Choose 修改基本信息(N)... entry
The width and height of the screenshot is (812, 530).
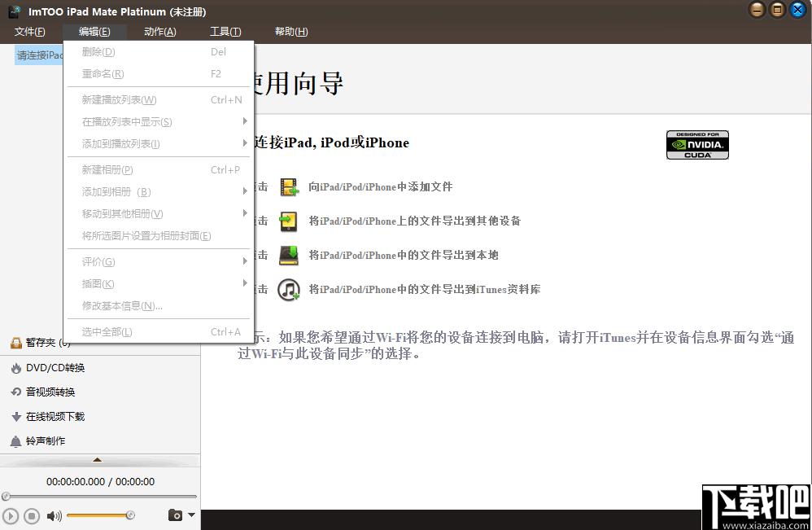159,305
